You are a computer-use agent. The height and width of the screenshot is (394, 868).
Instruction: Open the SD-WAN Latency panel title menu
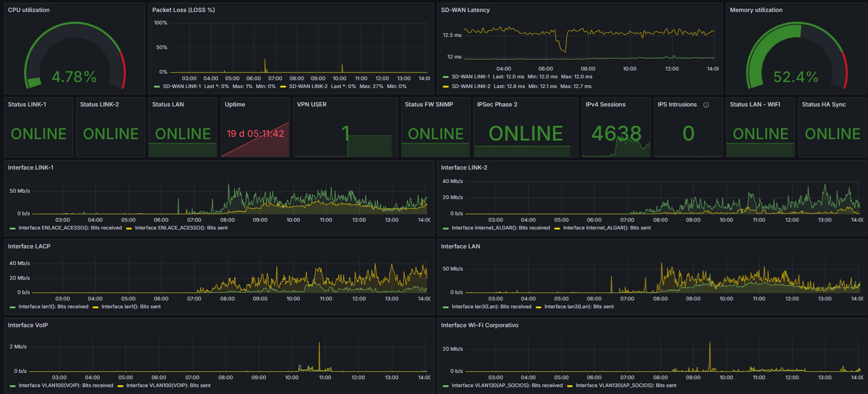click(x=465, y=10)
